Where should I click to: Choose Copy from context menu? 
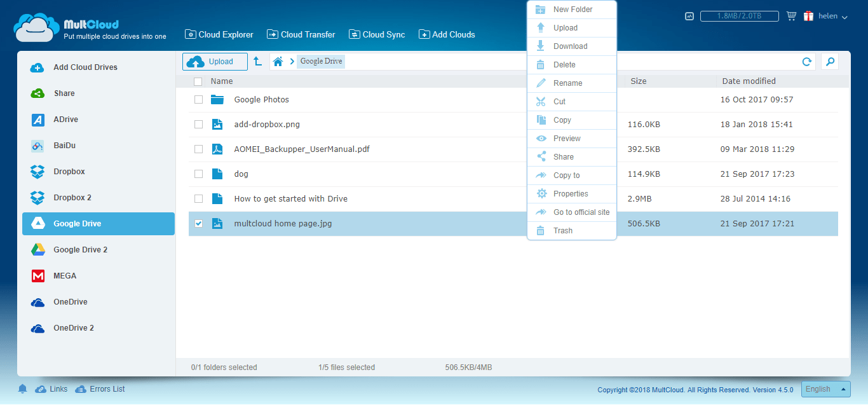572,120
